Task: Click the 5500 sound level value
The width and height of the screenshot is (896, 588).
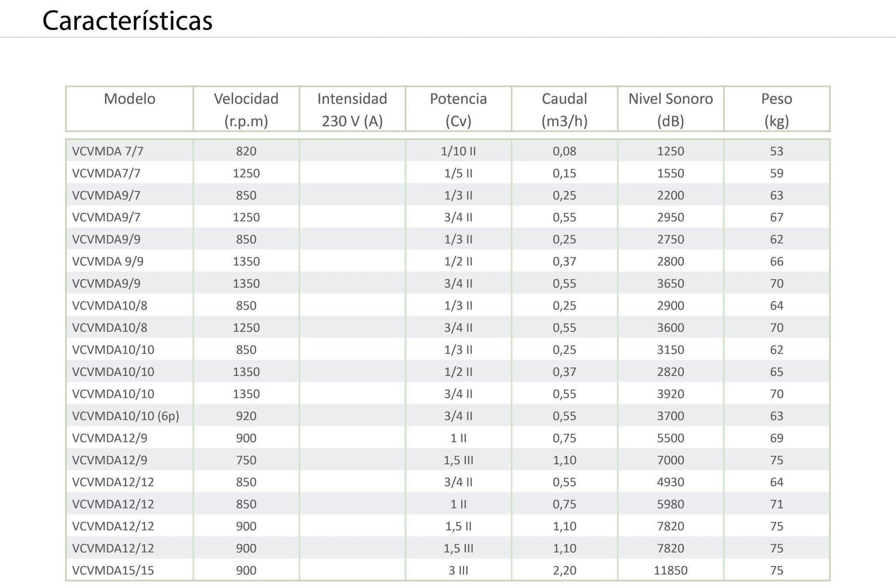Action: point(671,438)
